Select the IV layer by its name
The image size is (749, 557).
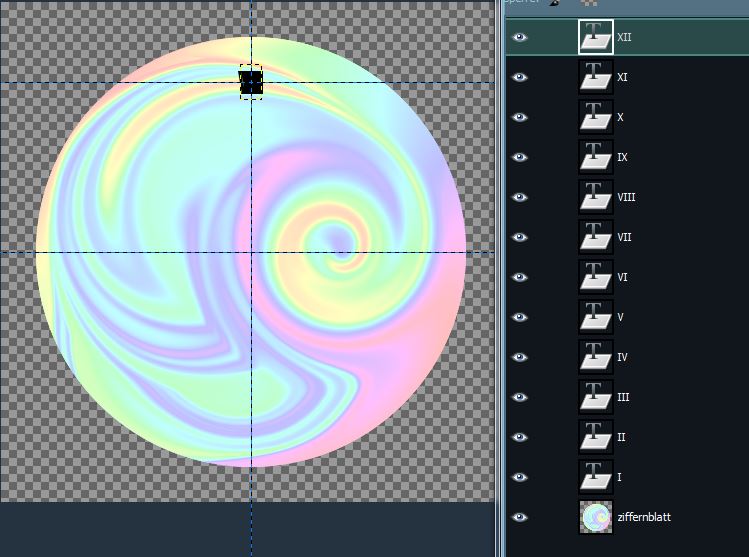coord(622,357)
